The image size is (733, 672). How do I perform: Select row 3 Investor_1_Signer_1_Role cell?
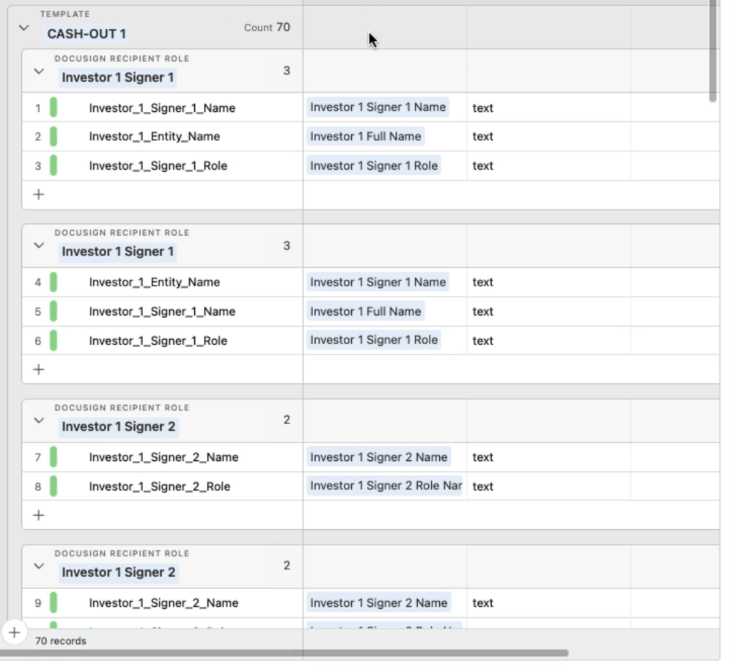click(162, 166)
